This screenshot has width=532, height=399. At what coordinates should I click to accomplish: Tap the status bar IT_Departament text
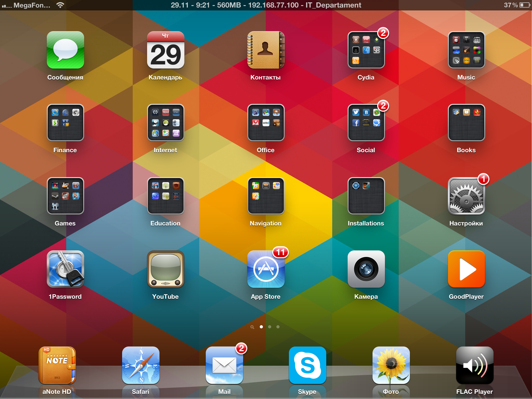coord(333,5)
